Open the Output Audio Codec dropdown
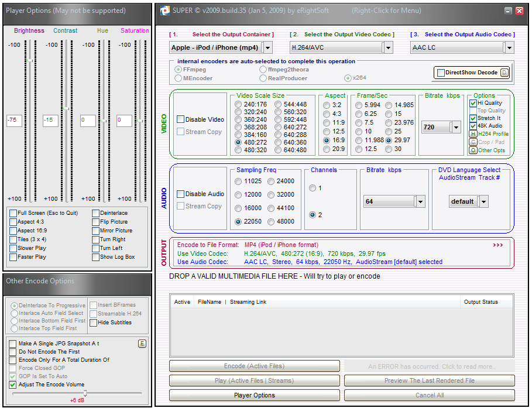The image size is (532, 408). pyautogui.click(x=509, y=47)
